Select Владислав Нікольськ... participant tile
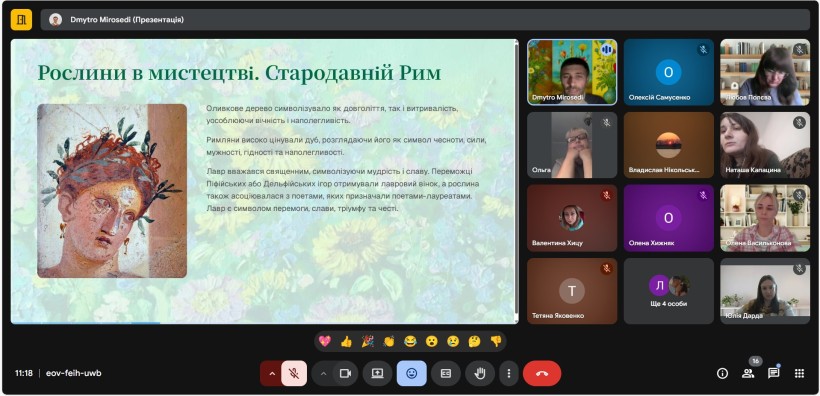This screenshot has width=820, height=396. (x=669, y=145)
